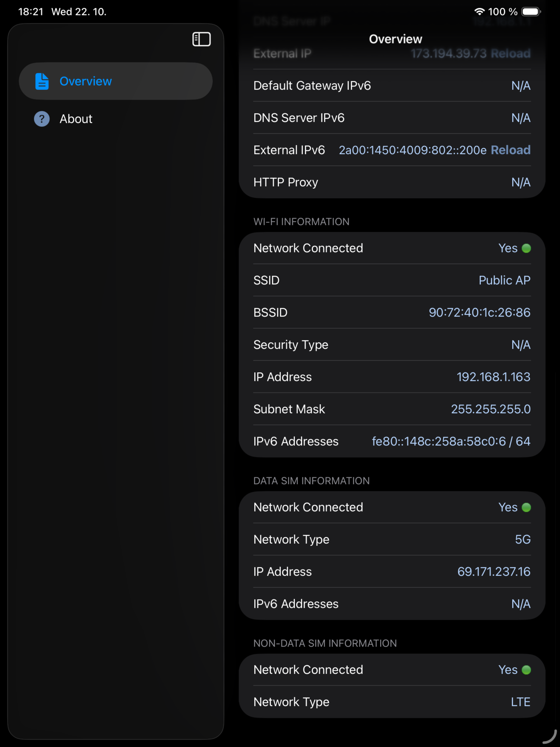Tap the HTTP Proxy row
The height and width of the screenshot is (747, 560).
pyautogui.click(x=392, y=182)
